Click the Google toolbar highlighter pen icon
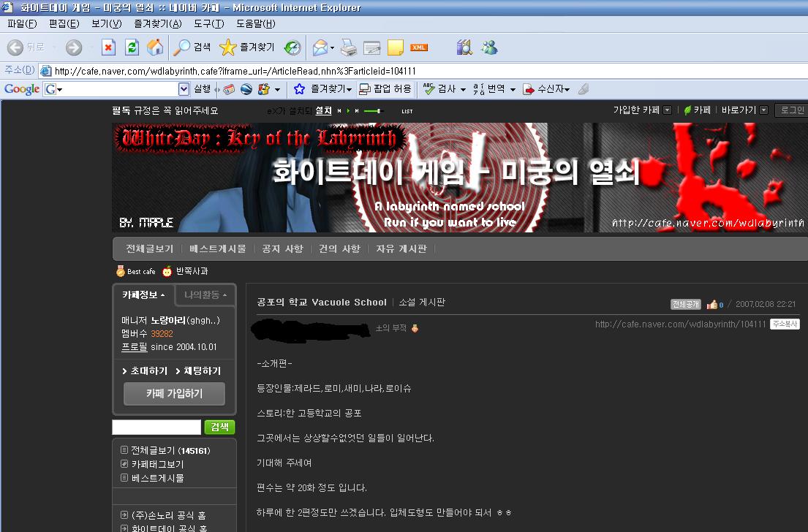The width and height of the screenshot is (808, 532). (x=584, y=89)
